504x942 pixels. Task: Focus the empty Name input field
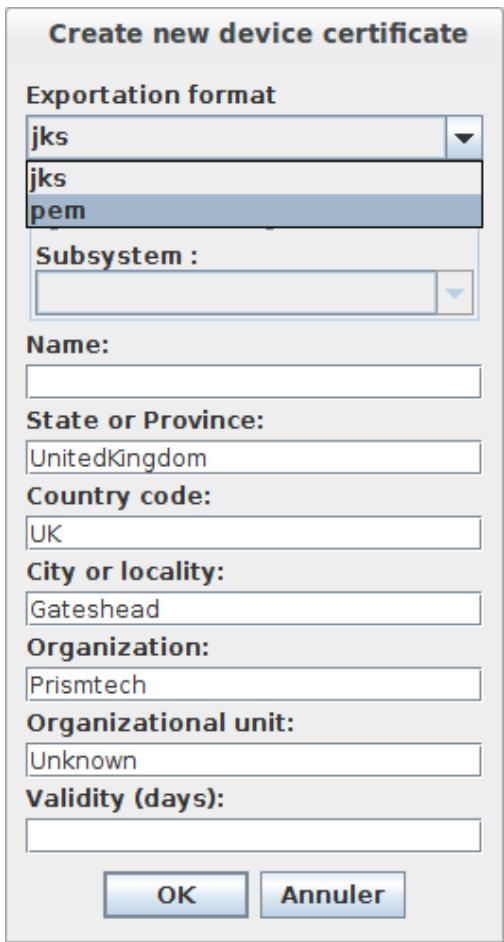coord(254,381)
